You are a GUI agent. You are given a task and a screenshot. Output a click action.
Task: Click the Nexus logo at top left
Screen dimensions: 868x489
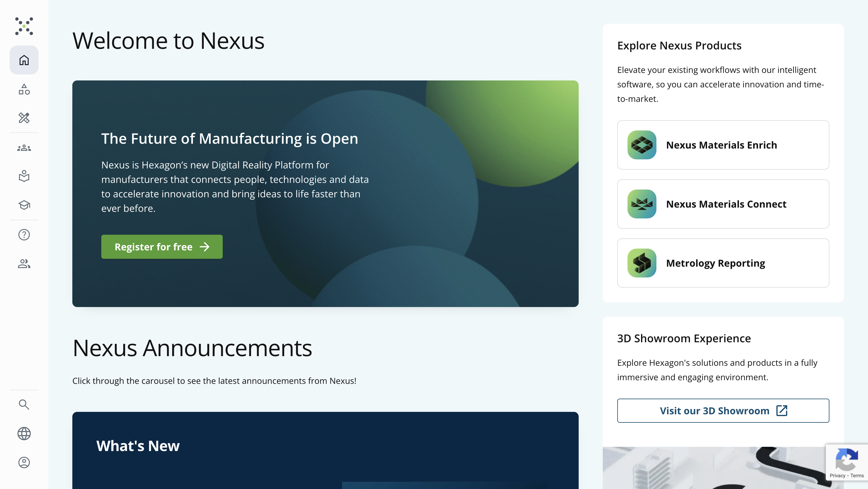(x=24, y=26)
